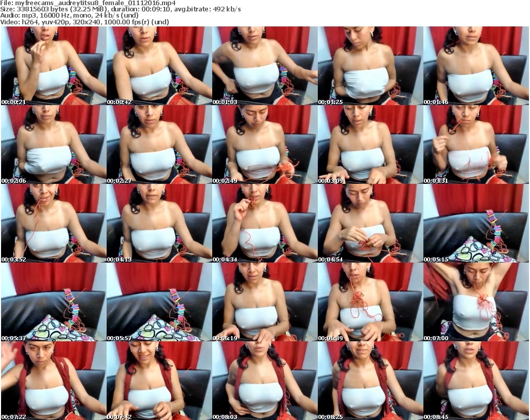Select the thumbnail stamped 00:02:06
Viewport: 530px width, 420px height.
click(x=53, y=144)
